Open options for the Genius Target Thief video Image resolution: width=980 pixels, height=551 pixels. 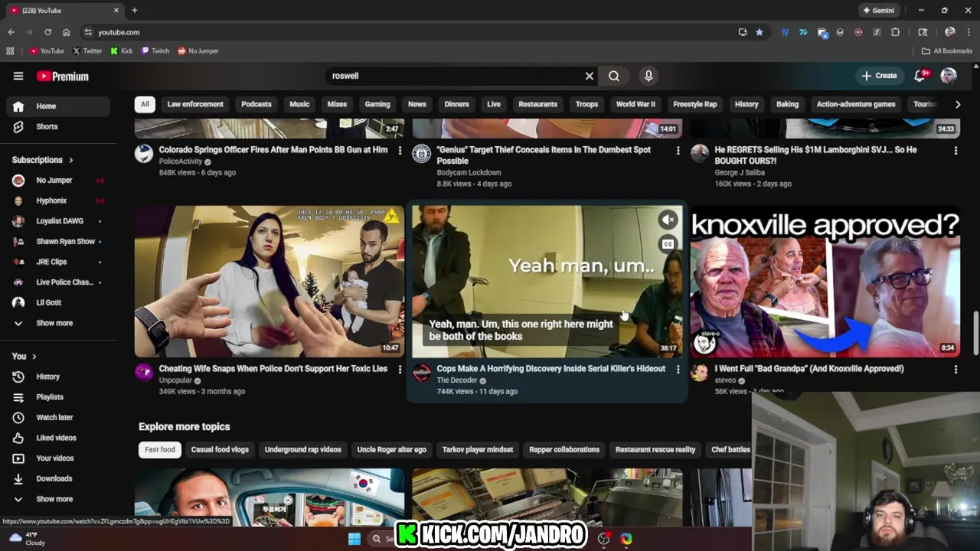678,151
